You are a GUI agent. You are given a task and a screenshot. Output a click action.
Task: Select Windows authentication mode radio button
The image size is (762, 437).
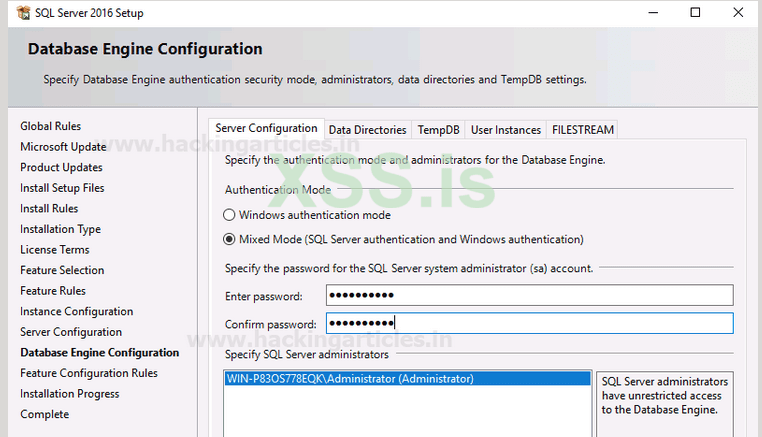(x=230, y=215)
